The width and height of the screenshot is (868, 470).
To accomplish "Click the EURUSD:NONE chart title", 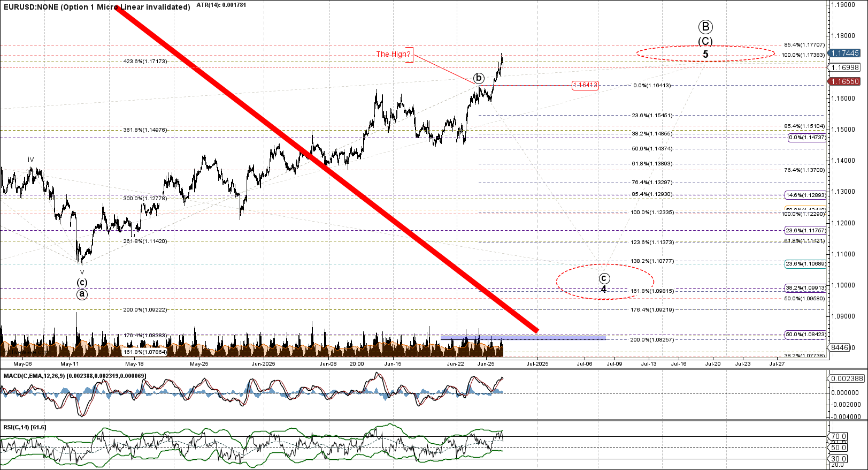I will point(96,7).
